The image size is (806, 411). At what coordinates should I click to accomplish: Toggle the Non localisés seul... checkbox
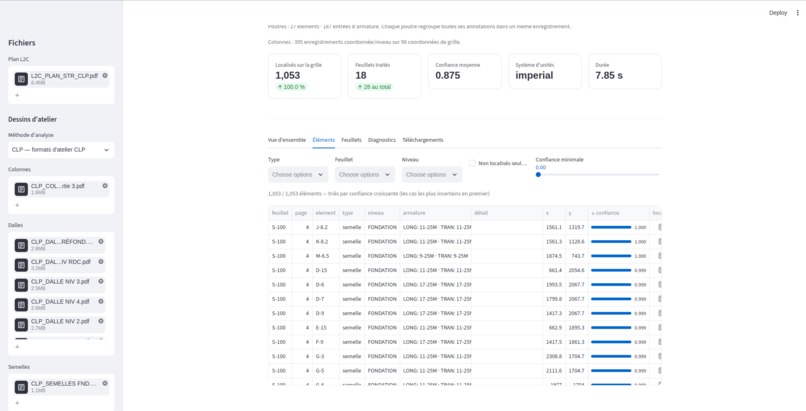(472, 163)
